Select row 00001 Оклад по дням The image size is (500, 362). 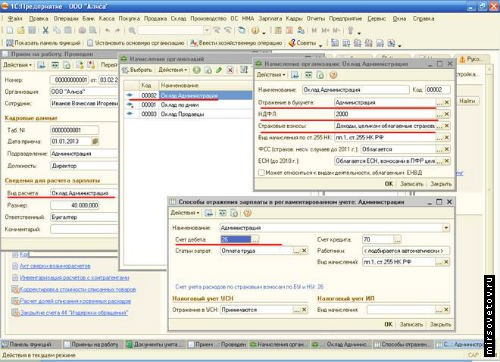click(x=188, y=105)
